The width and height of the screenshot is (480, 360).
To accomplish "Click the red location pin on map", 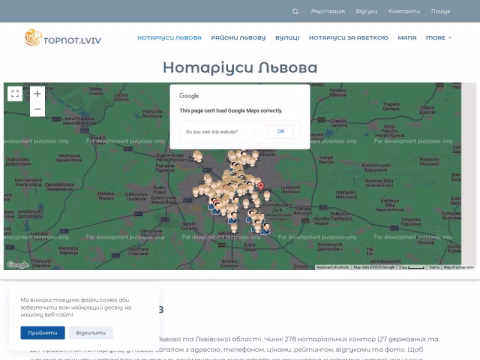I will (x=261, y=187).
